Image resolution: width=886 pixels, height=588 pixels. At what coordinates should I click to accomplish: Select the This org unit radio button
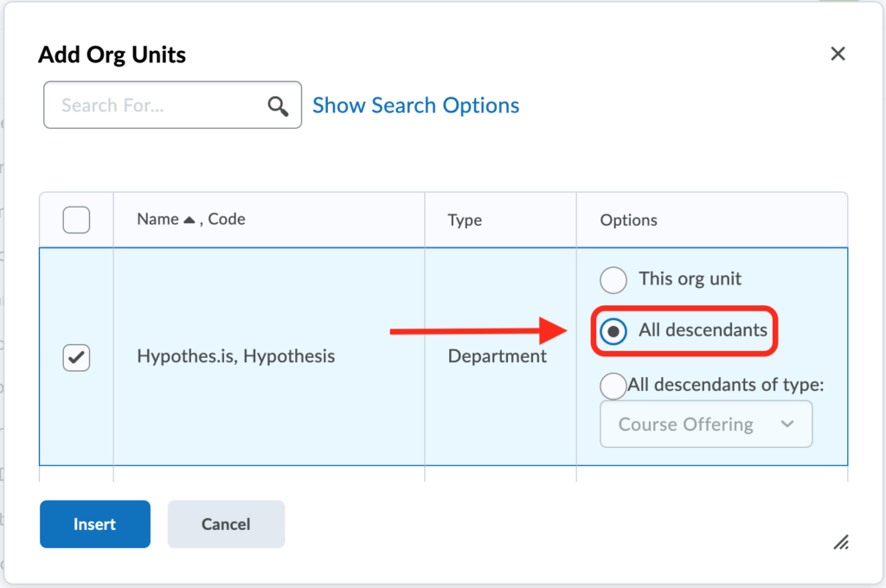click(x=613, y=279)
